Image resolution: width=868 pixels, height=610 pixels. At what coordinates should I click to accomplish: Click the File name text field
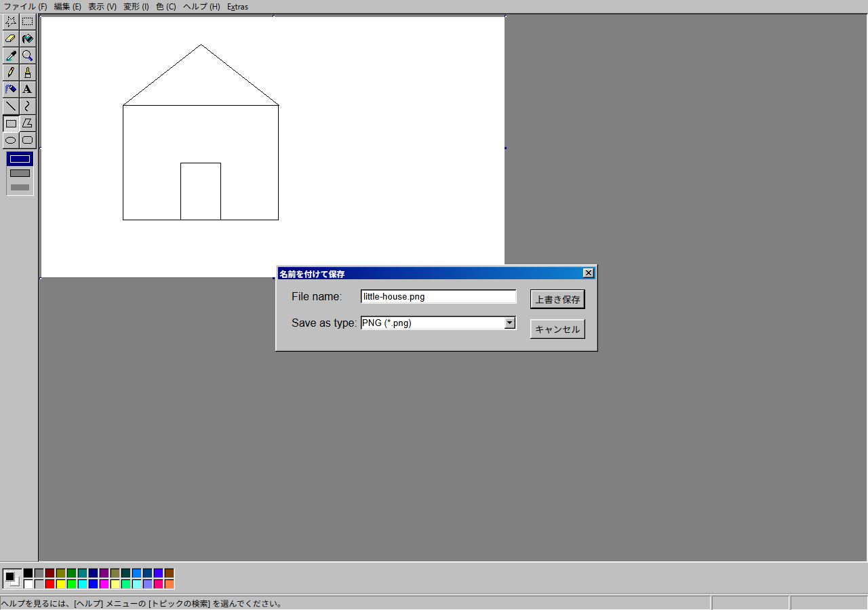(x=439, y=297)
